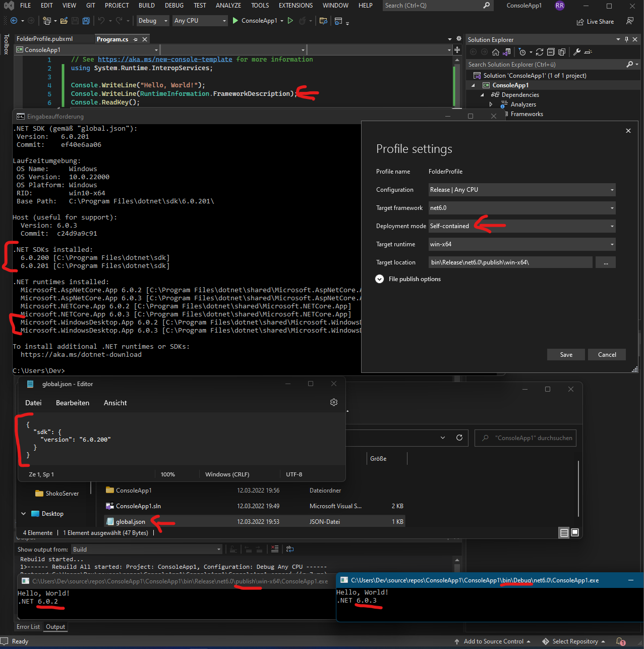Viewport: 644px width, 649px height.
Task: Start debugging ConsoleApp1 with the green Run arrow
Action: pos(235,21)
